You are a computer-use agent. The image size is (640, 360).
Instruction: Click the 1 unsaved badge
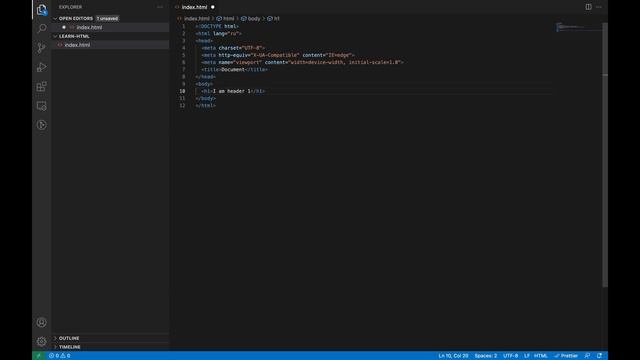pos(107,19)
